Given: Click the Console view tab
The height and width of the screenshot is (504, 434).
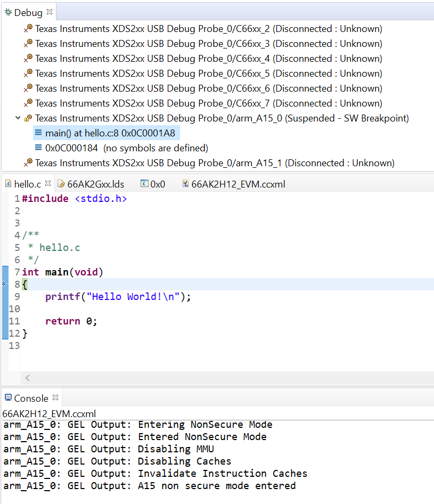Looking at the screenshot, I should (31, 399).
